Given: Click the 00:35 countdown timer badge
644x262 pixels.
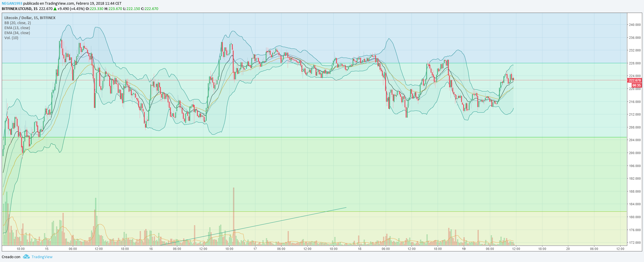Looking at the screenshot, I should coord(636,85).
